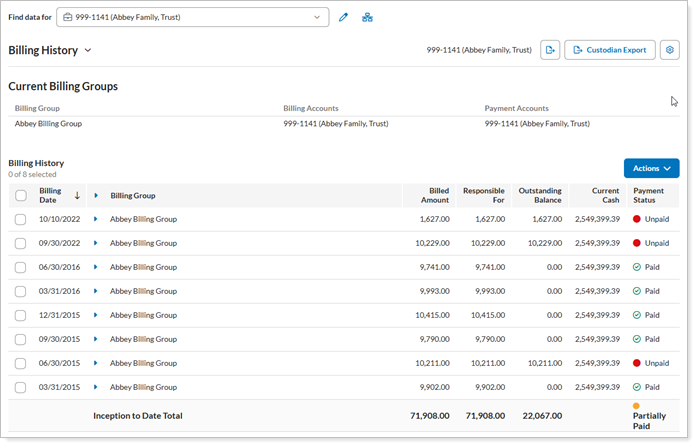This screenshot has height=447, width=697.
Task: Click the orange Partially Paid status dot
Action: [x=636, y=406]
